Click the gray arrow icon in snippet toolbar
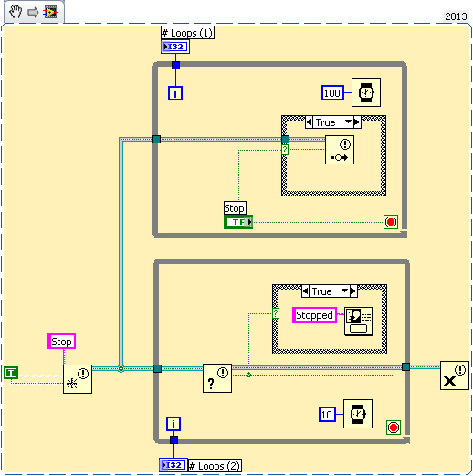 coord(33,13)
